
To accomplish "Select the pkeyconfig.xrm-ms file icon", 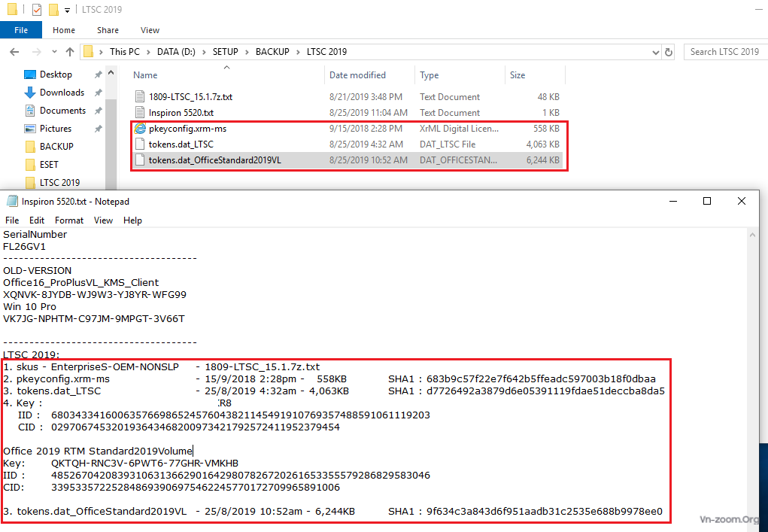I will pos(140,129).
